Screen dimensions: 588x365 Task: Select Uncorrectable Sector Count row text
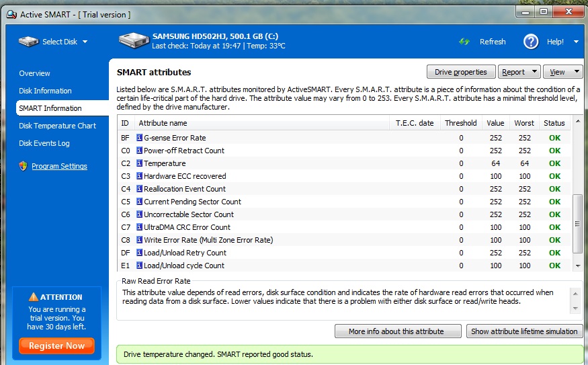tap(189, 214)
